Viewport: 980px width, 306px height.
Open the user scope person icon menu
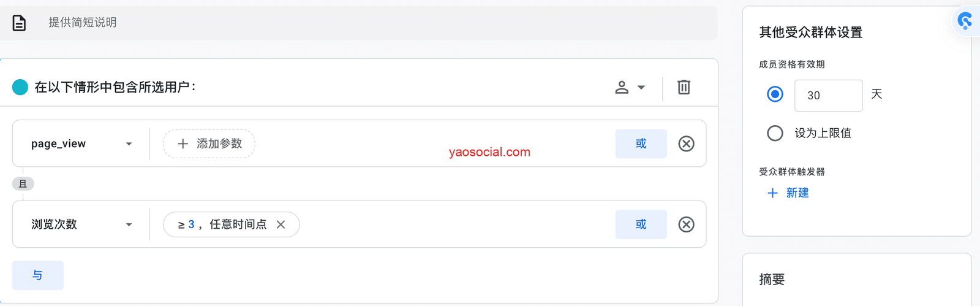click(630, 87)
